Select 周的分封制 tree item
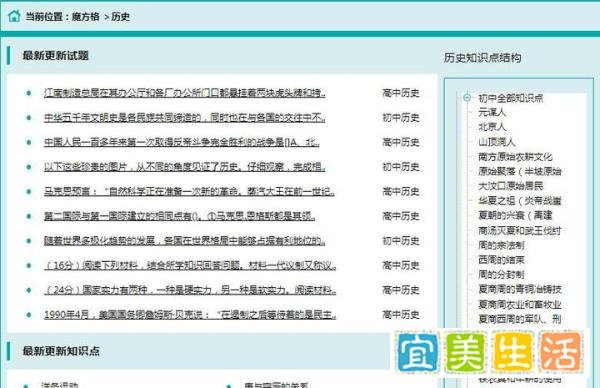 point(501,274)
